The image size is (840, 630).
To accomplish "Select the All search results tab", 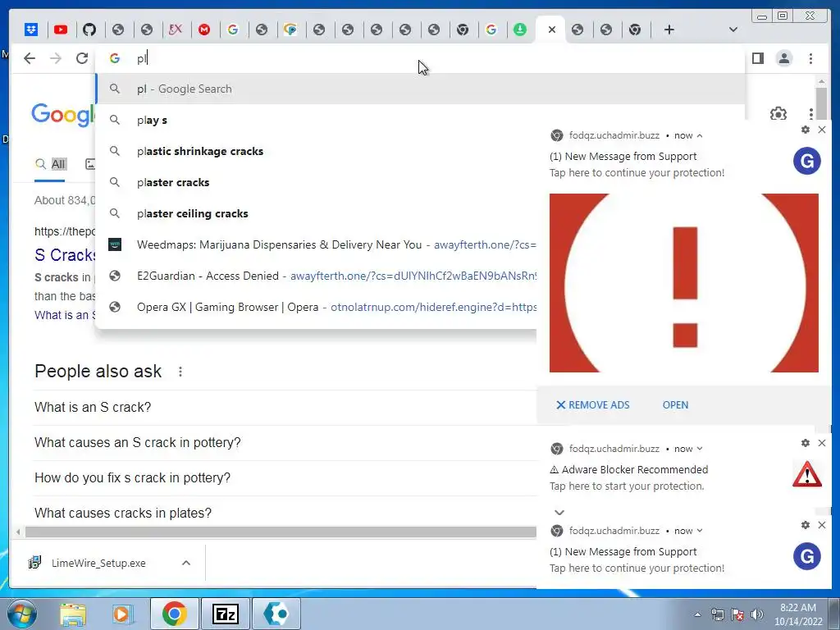I will click(50, 164).
